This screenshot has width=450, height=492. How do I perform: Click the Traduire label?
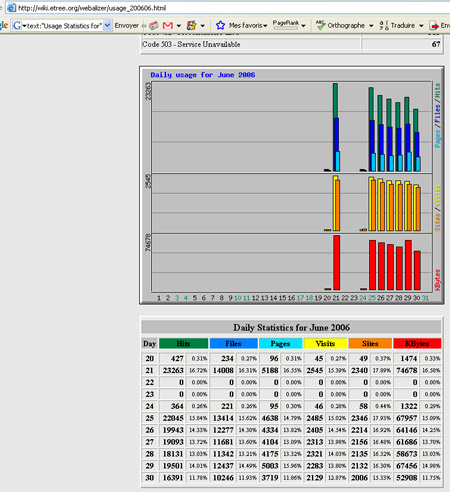tap(403, 25)
